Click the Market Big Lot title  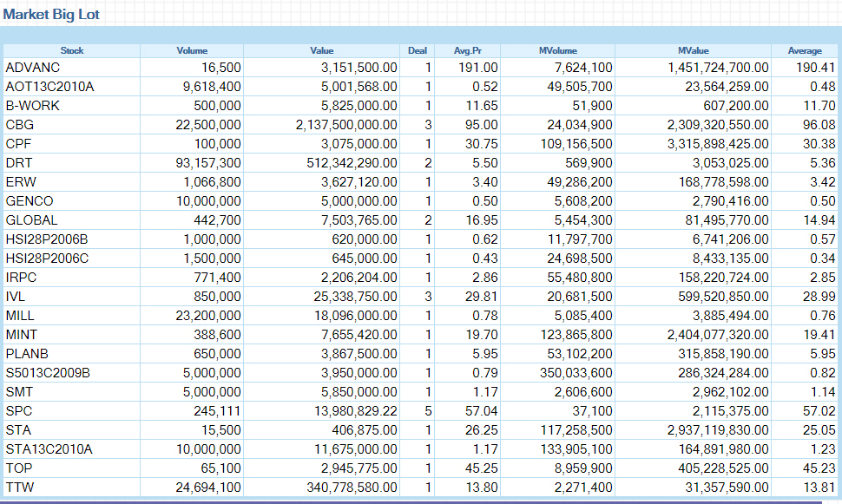pos(51,15)
